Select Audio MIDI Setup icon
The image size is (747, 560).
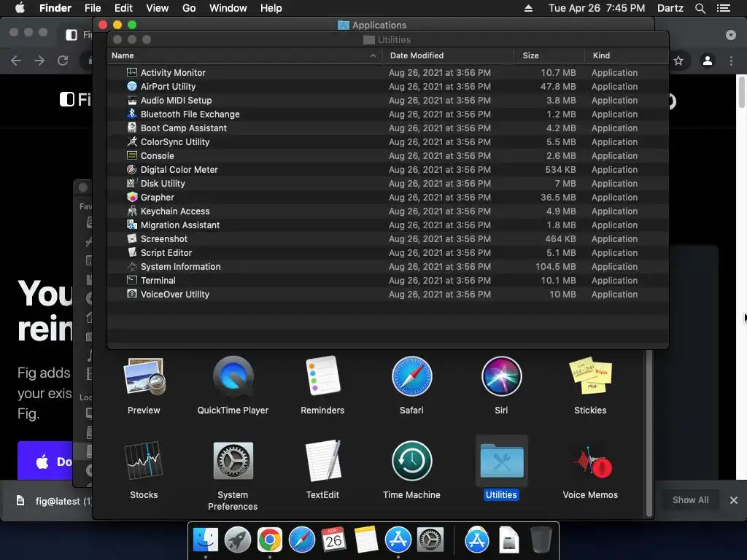(132, 100)
